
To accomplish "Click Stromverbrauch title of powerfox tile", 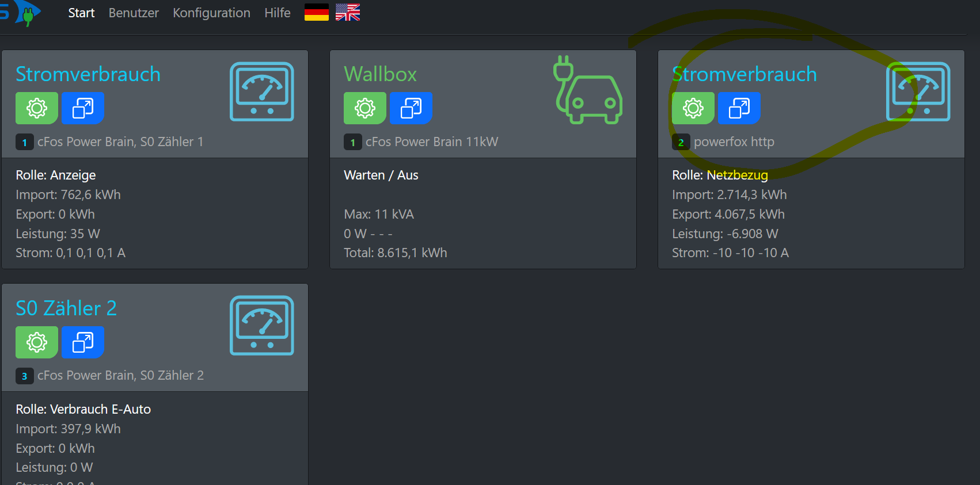I will [x=745, y=74].
